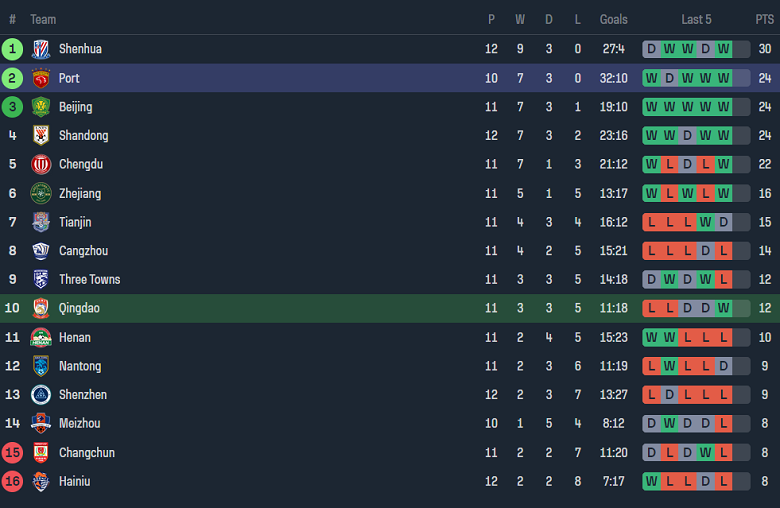
Task: Click the Zhejiang team badge
Action: coord(41,193)
